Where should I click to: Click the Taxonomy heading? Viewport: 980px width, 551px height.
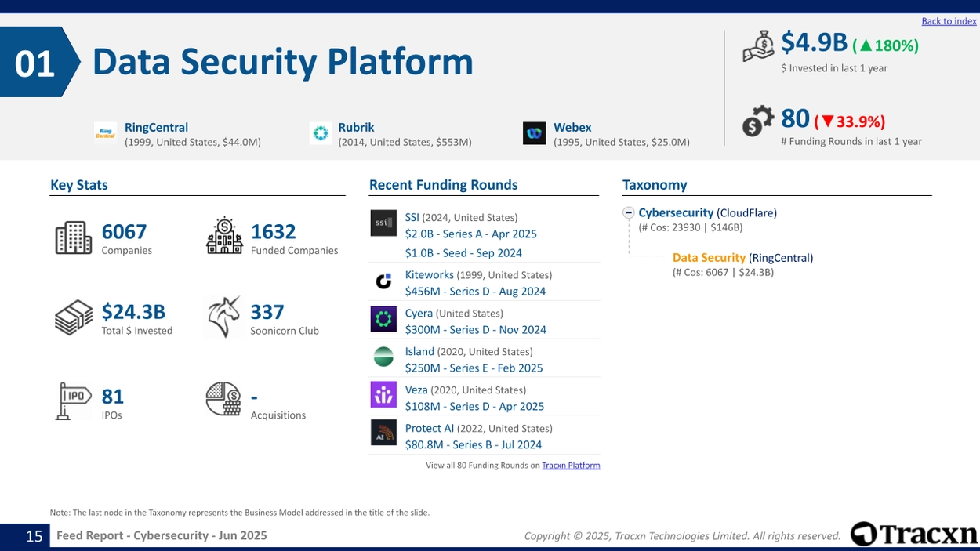[x=655, y=185]
